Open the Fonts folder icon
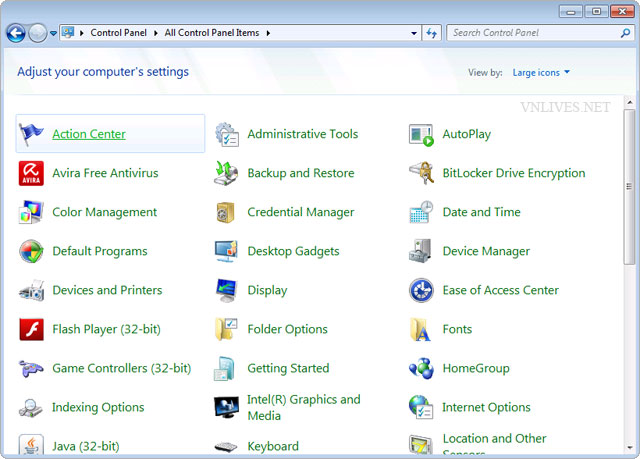The image size is (640, 459). pos(420,330)
